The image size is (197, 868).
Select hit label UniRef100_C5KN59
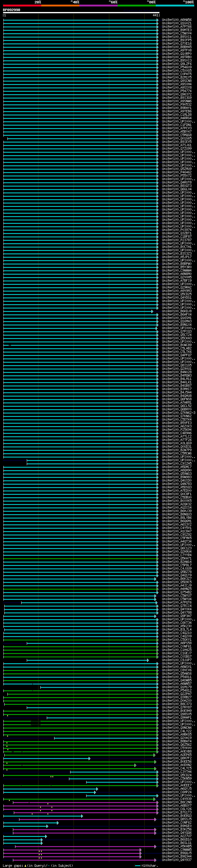coord(177,778)
